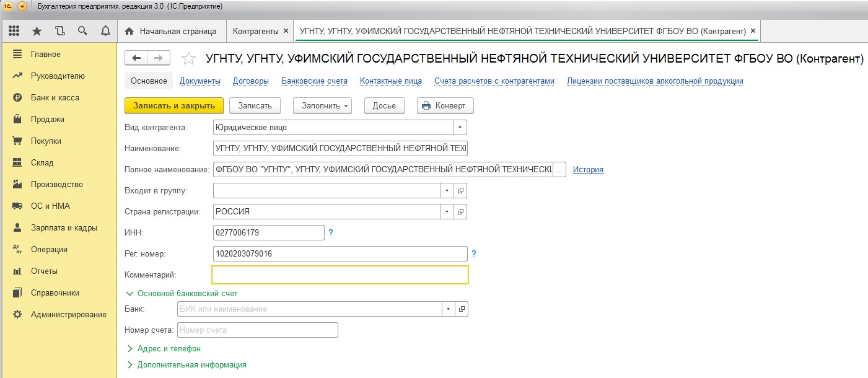Expand the Вид контрагента dropdown
This screenshot has width=868, height=378.
[460, 128]
